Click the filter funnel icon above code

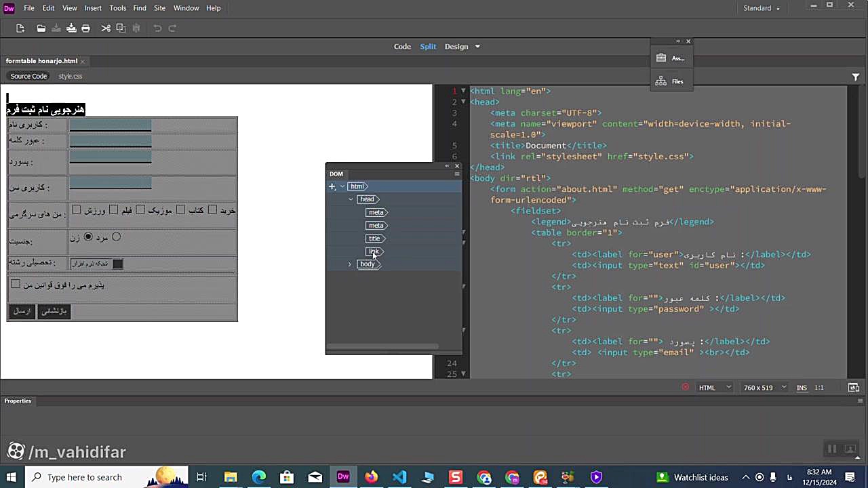855,77
